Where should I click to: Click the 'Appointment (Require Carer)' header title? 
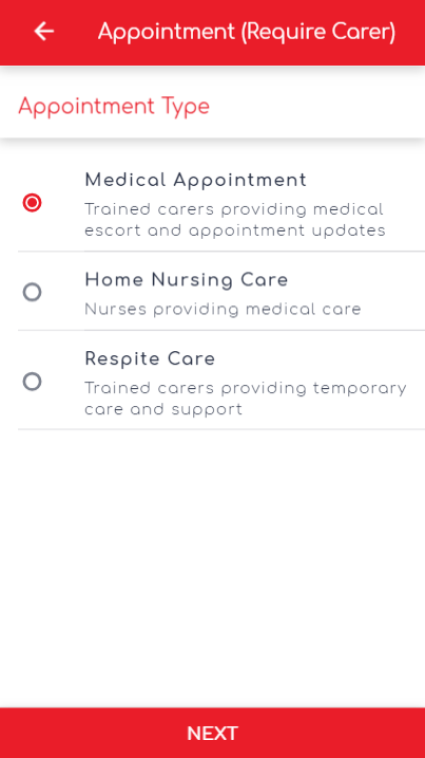(247, 32)
